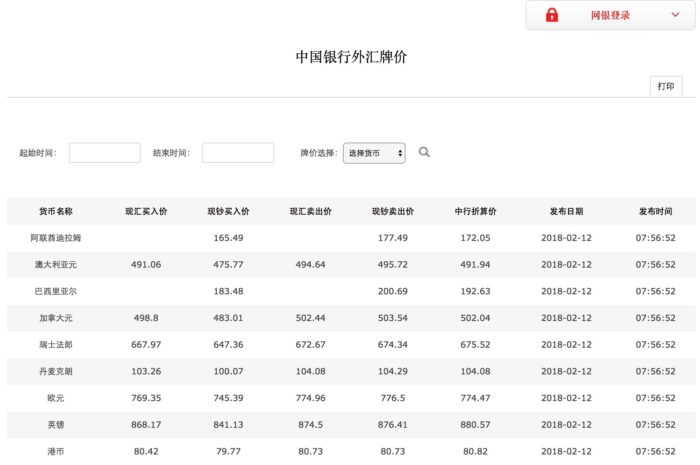Screen dimensions: 700x465
Task: Select the 丹麦克朗 currency row name
Action: click(x=56, y=371)
